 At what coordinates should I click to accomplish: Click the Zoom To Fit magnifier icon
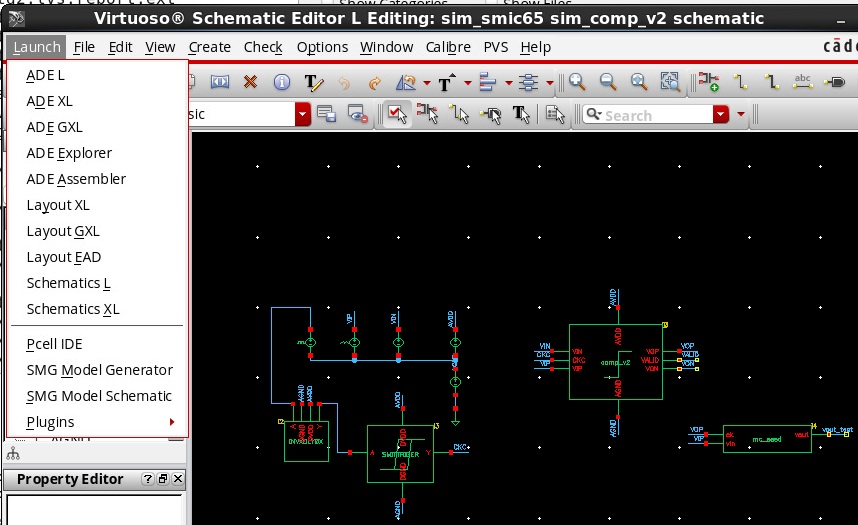click(639, 82)
